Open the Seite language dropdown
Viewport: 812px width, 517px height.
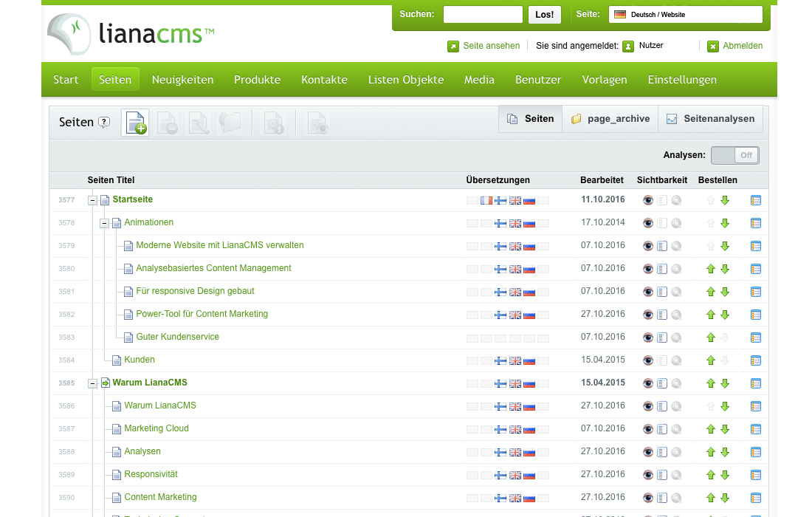pyautogui.click(x=685, y=15)
